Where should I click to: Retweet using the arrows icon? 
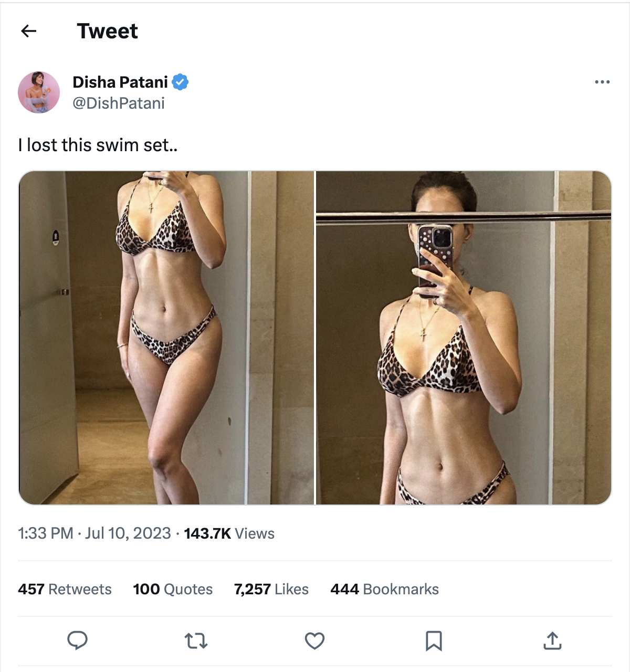pyautogui.click(x=196, y=640)
